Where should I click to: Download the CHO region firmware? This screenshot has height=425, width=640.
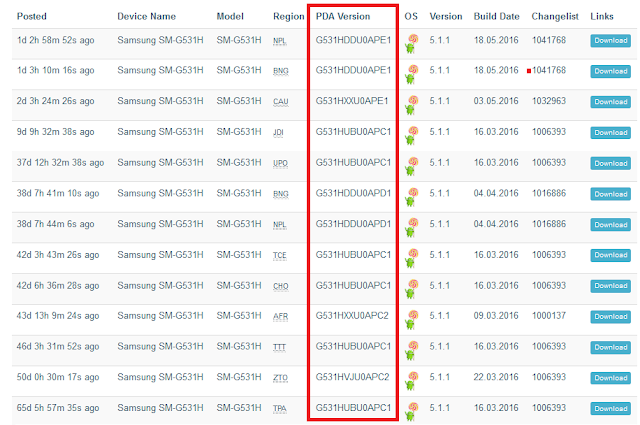pyautogui.click(x=610, y=286)
